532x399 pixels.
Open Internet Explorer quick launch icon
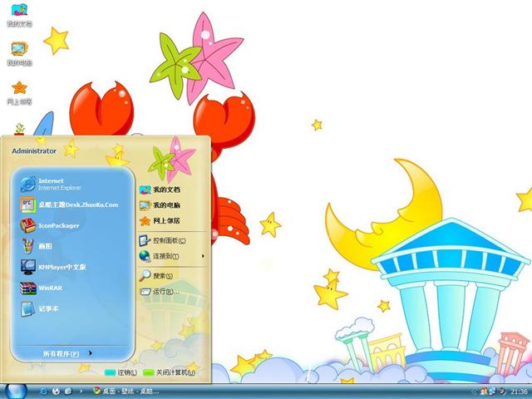click(43, 392)
